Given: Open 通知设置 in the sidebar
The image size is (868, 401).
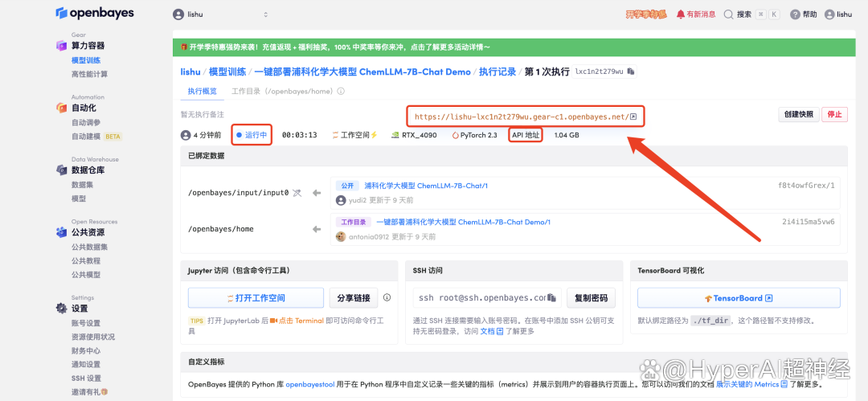Looking at the screenshot, I should [x=86, y=365].
